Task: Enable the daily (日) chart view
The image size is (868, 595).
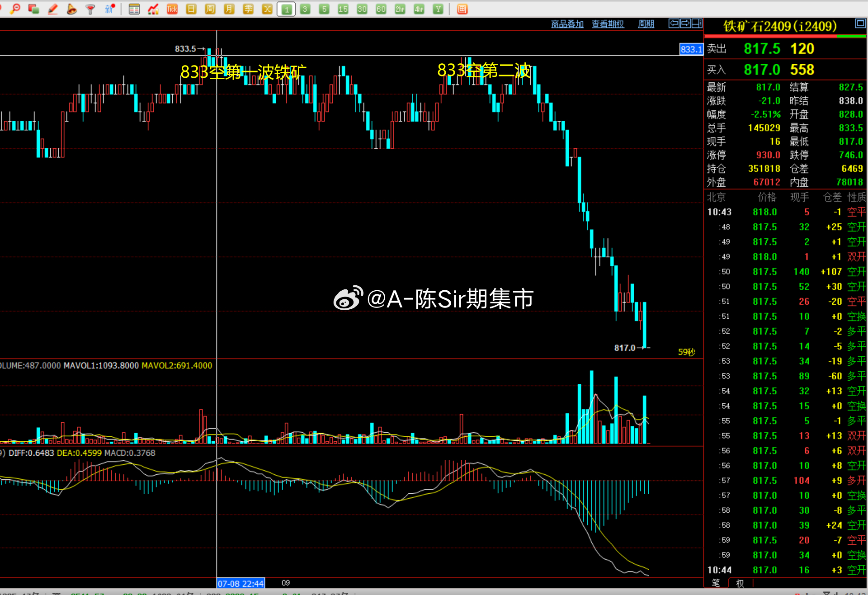Action: pyautogui.click(x=191, y=9)
